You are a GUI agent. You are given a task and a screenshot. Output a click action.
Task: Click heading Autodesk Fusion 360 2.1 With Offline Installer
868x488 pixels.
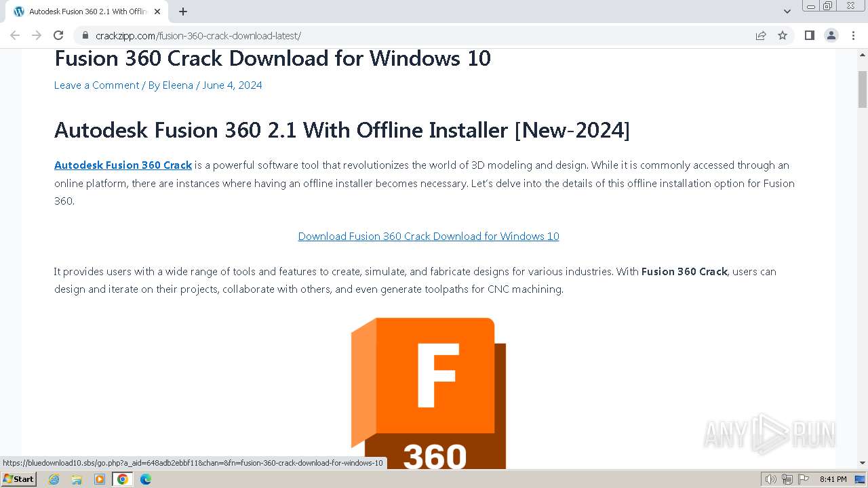tap(342, 129)
